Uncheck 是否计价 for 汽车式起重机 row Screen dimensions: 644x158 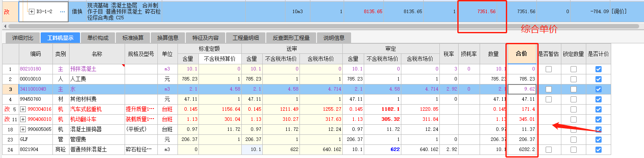click(x=599, y=109)
